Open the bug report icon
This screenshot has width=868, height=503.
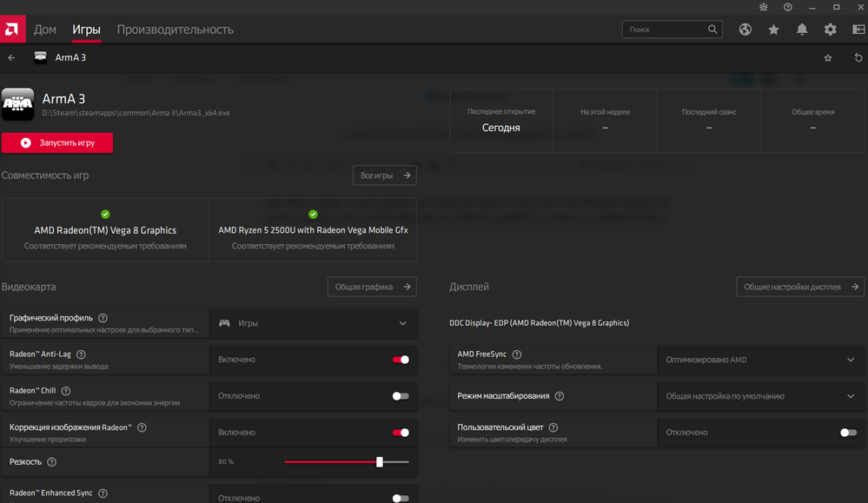[764, 7]
